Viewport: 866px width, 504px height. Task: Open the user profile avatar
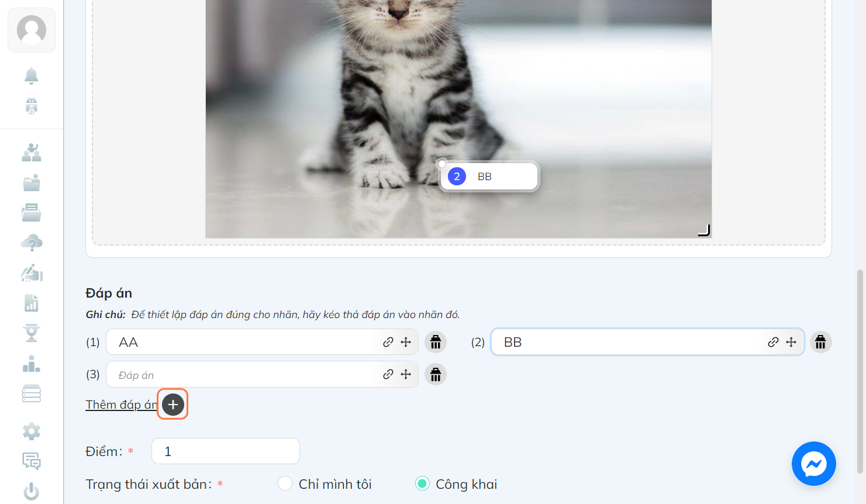(32, 30)
